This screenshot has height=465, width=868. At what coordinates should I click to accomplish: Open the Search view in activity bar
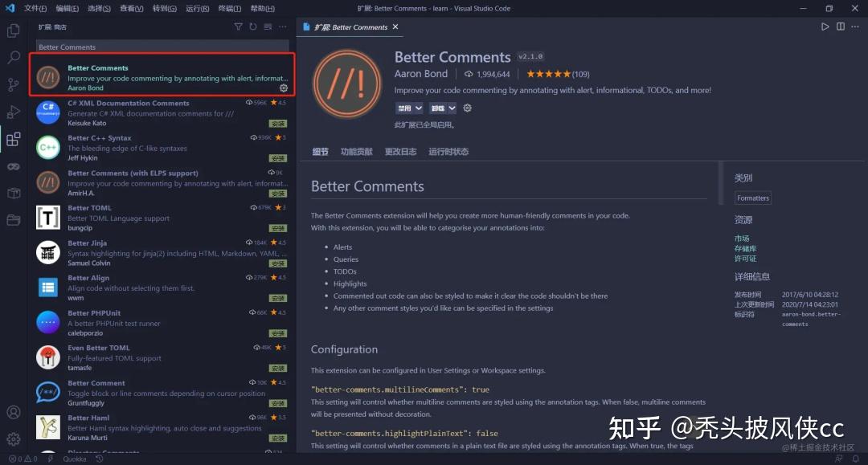click(14, 57)
